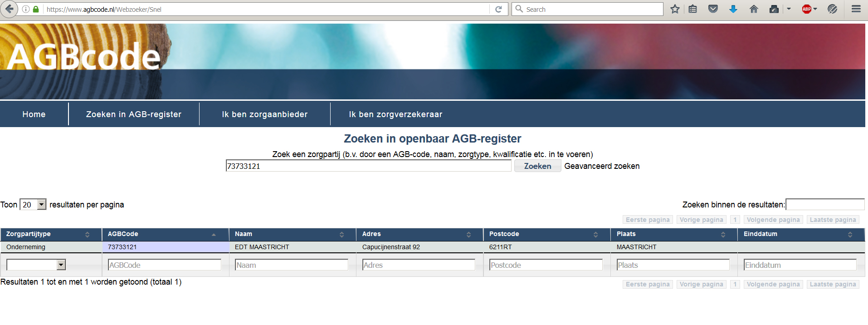Open the Zorgpartijtype filter dropdown
Image resolution: width=868 pixels, height=325 pixels.
[36, 265]
